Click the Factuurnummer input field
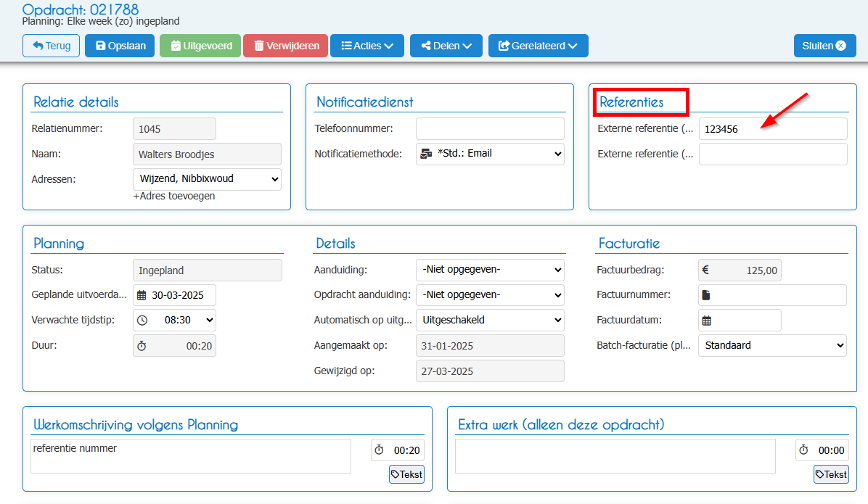 click(x=772, y=295)
